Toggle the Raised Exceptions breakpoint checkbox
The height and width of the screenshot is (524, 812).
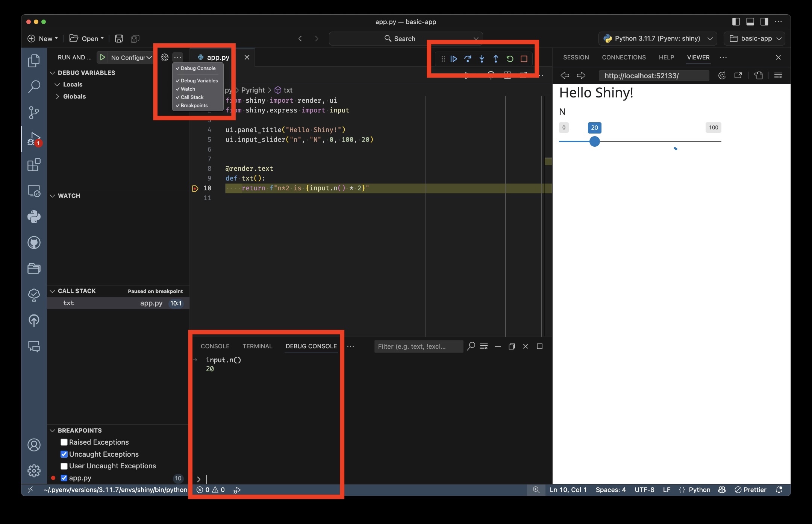pos(64,442)
